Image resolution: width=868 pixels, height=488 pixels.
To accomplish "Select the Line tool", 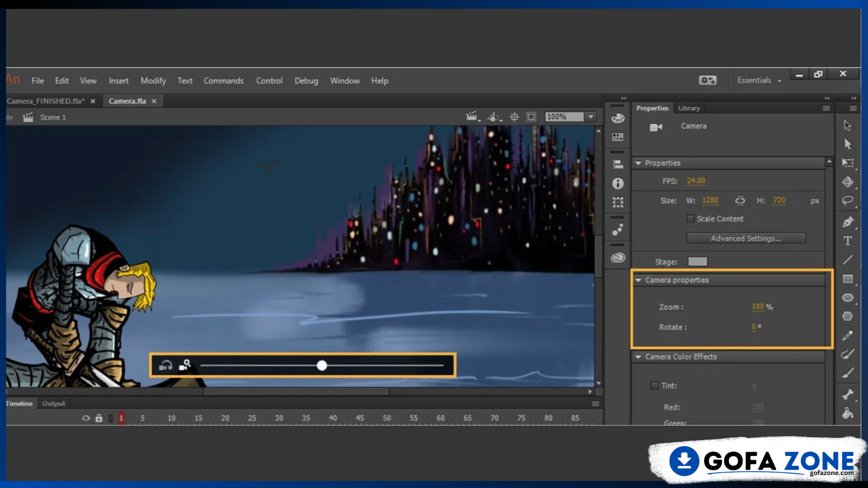I will (x=848, y=260).
